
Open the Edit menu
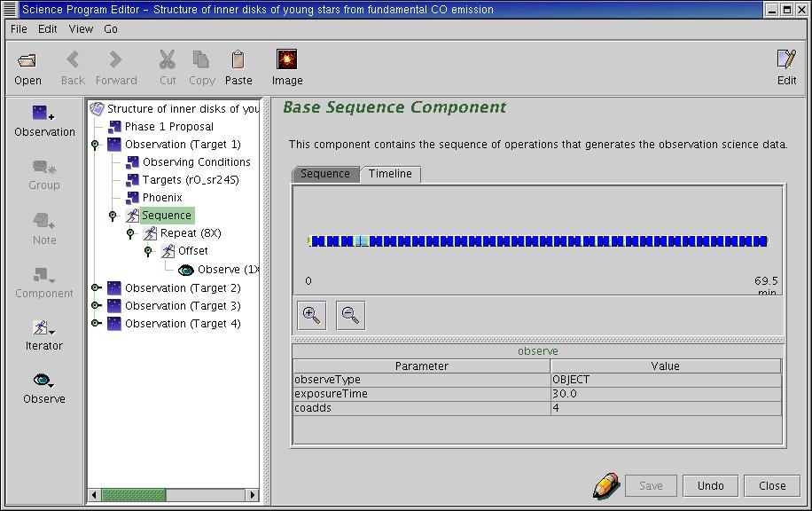click(x=48, y=29)
